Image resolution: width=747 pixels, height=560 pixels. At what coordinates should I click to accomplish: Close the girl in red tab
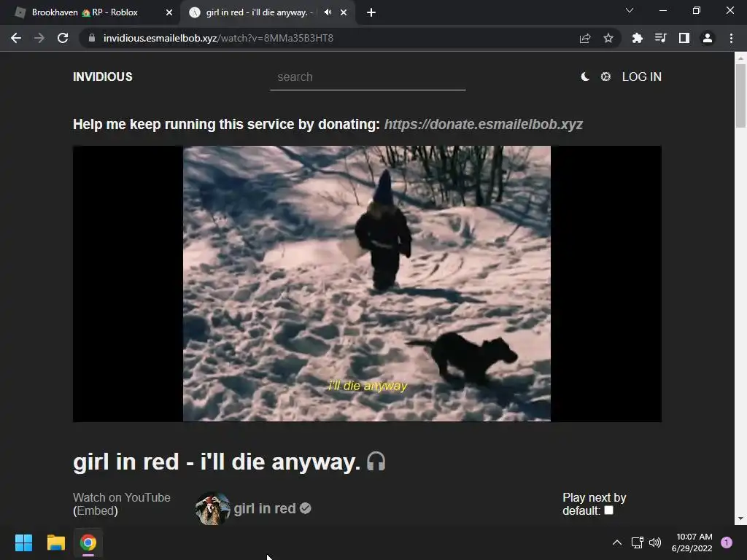coord(344,12)
